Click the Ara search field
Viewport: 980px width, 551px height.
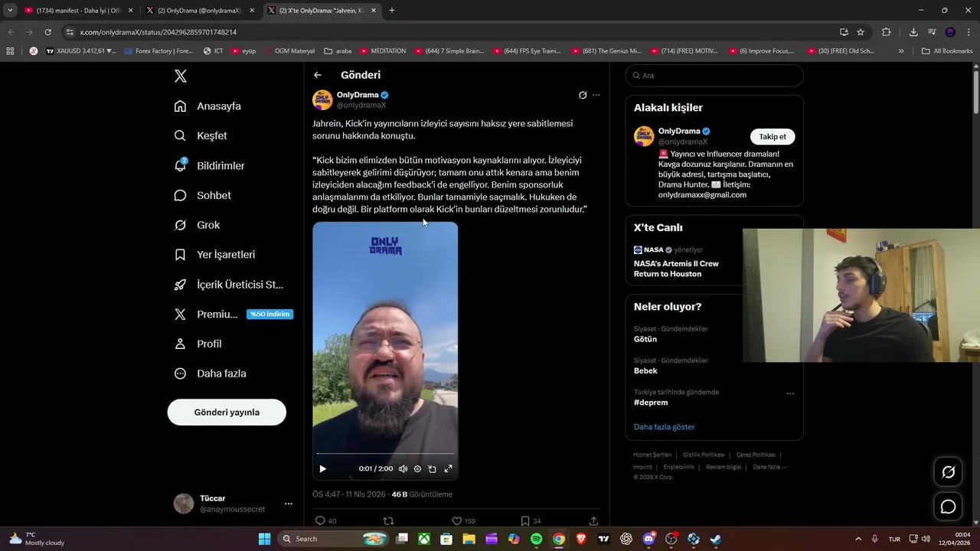pyautogui.click(x=714, y=75)
